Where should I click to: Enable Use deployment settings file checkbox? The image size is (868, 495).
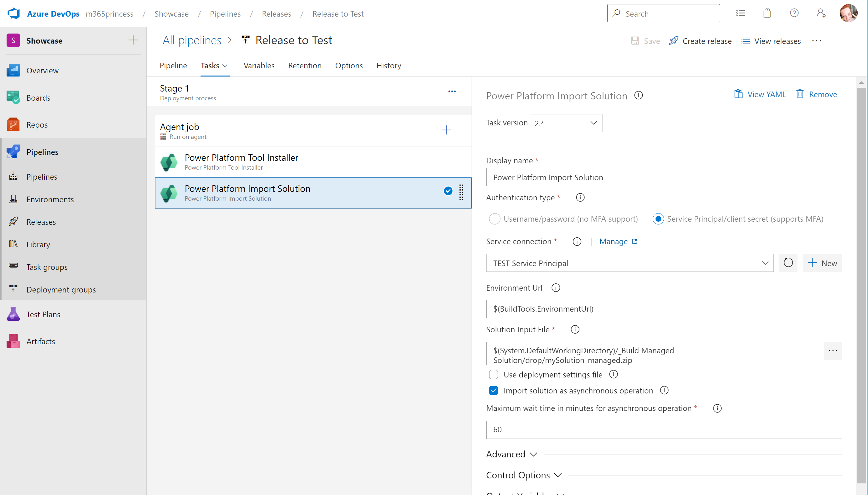pos(494,375)
